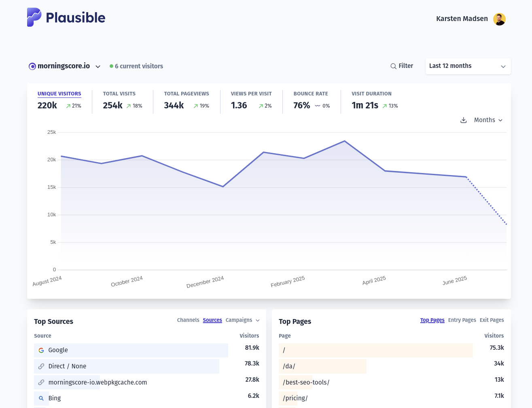
Task: Open Karsten Madsen's profile avatar
Action: [499, 19]
